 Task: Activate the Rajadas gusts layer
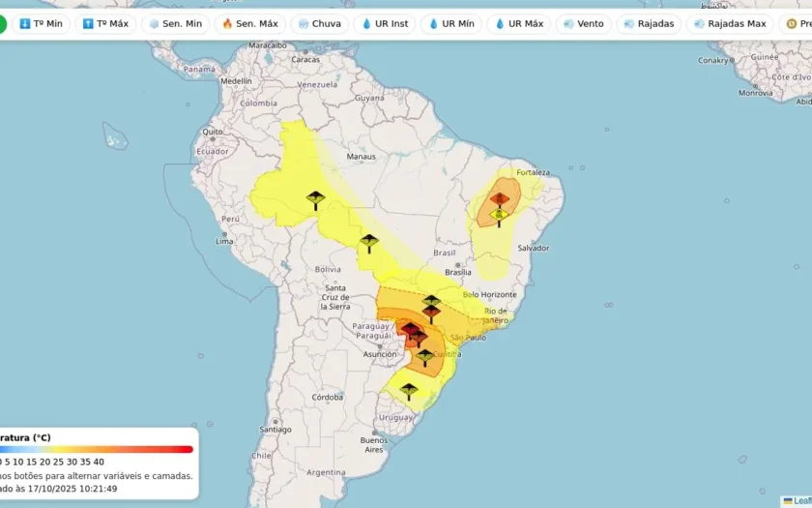649,24
